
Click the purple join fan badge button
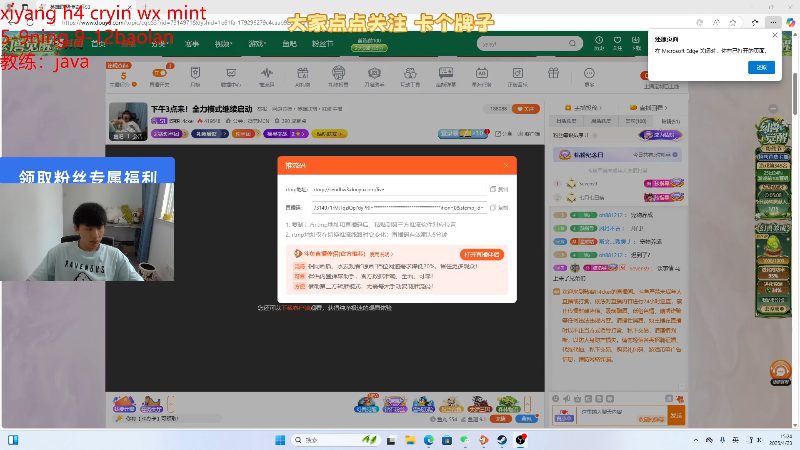click(x=661, y=135)
